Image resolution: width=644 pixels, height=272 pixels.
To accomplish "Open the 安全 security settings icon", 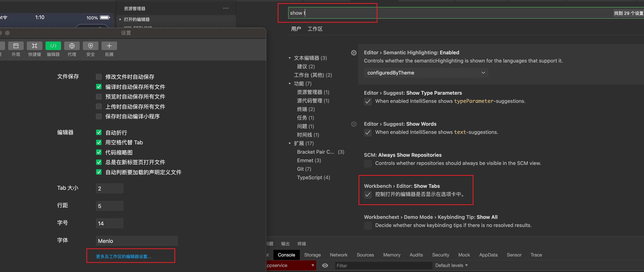I will (x=90, y=46).
